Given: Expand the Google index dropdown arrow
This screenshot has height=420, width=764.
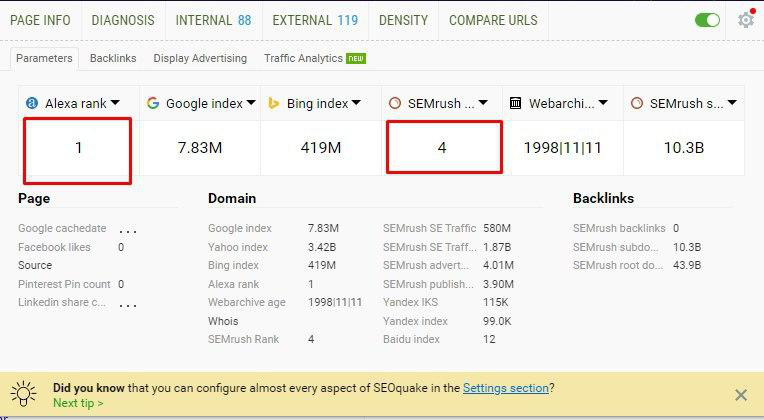Looking at the screenshot, I should [251, 103].
